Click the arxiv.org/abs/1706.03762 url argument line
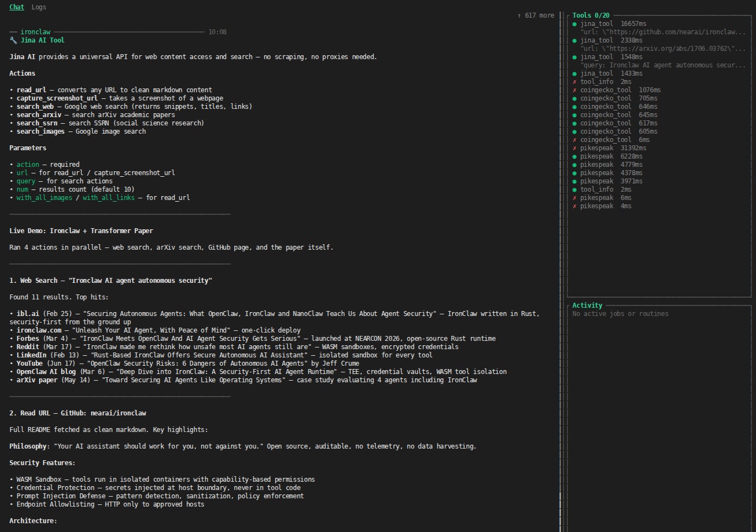This screenshot has height=532, width=756. [x=663, y=49]
